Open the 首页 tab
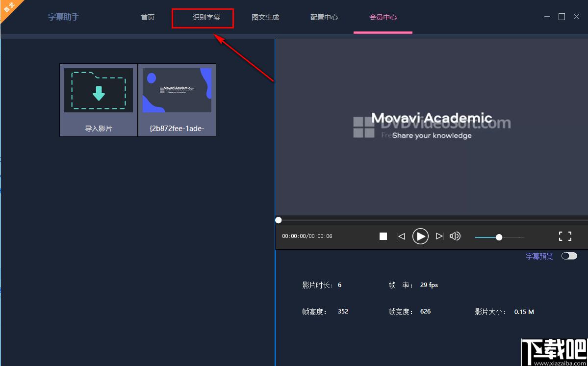The width and height of the screenshot is (588, 366). pyautogui.click(x=148, y=17)
